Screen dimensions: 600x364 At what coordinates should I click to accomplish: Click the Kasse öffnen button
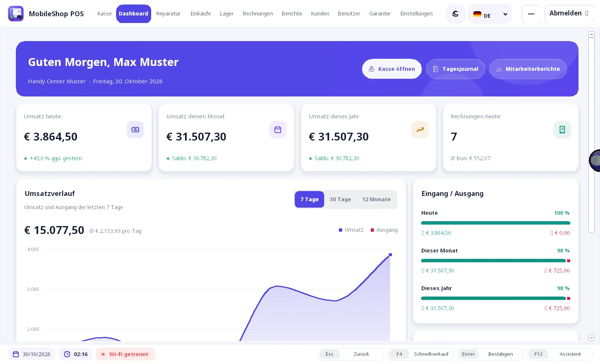(x=392, y=69)
